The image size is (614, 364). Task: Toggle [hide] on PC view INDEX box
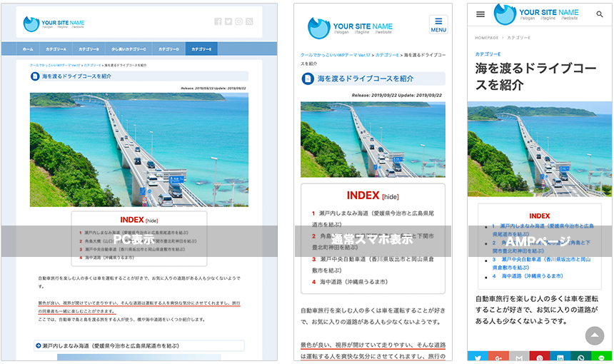coord(152,221)
